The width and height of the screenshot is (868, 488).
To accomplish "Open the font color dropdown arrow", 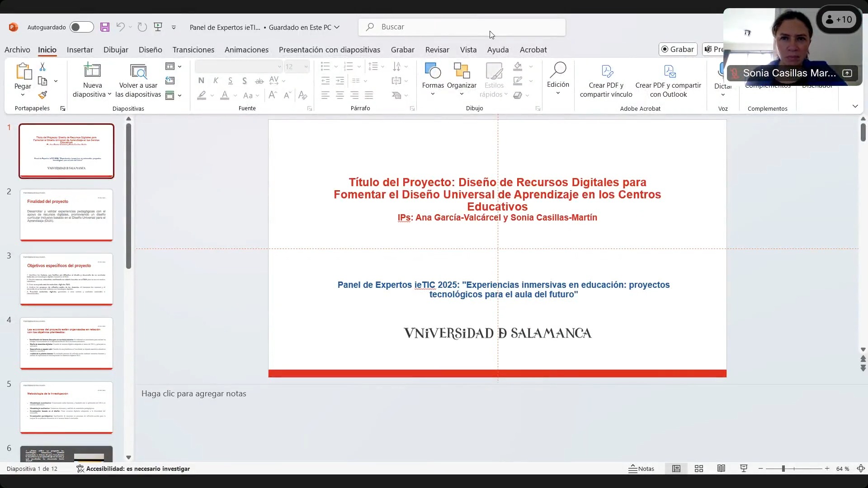I will tap(235, 95).
